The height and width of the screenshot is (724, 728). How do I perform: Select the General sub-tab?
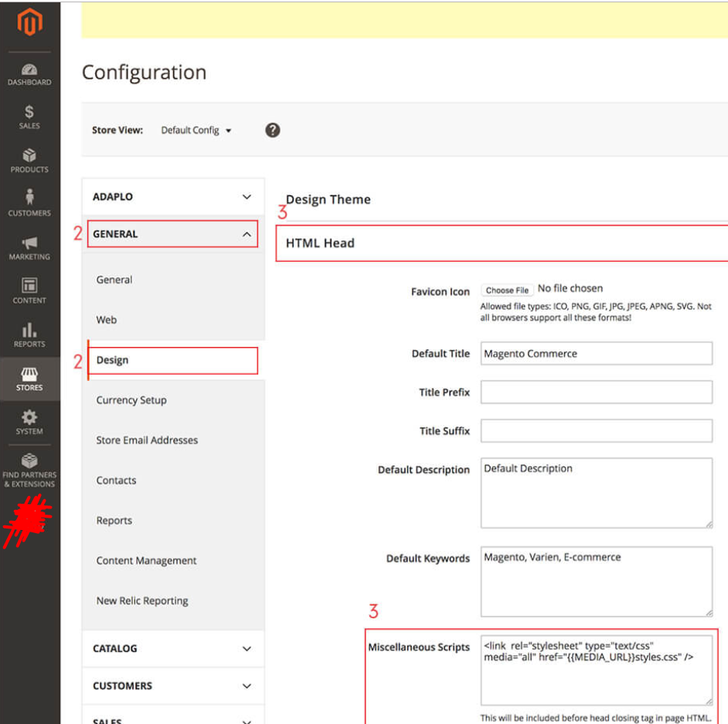(114, 280)
